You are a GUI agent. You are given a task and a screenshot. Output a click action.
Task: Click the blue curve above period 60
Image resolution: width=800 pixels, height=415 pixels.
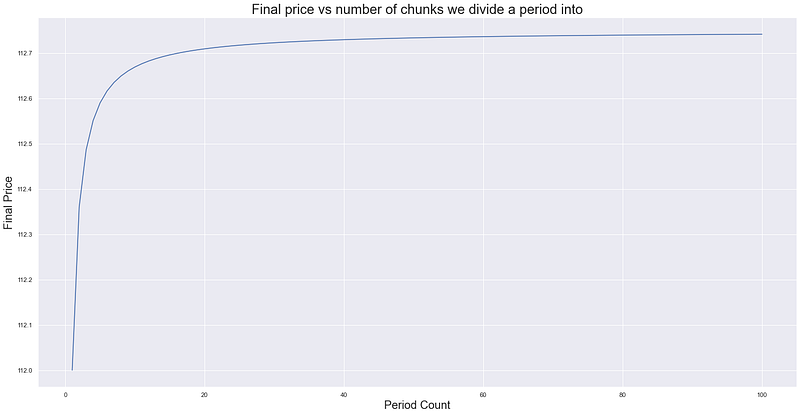(483, 37)
